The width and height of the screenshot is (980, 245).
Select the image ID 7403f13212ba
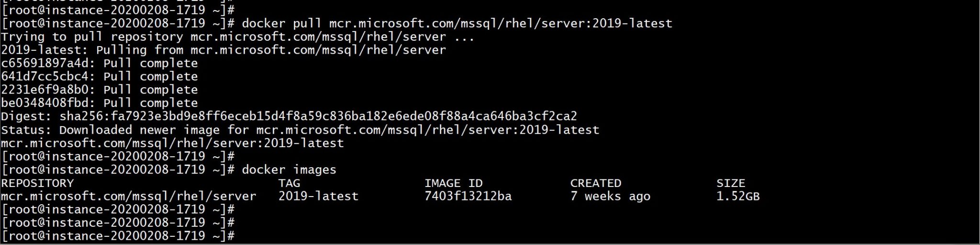(468, 196)
